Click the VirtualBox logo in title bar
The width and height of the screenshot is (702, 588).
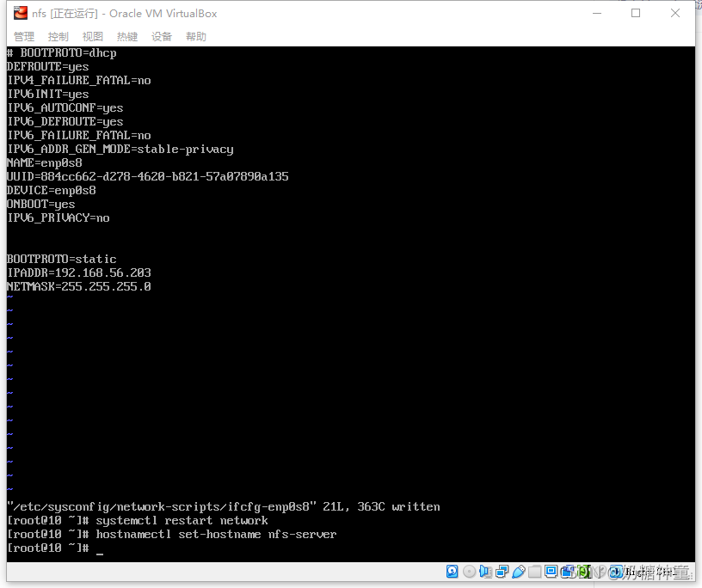coord(20,14)
